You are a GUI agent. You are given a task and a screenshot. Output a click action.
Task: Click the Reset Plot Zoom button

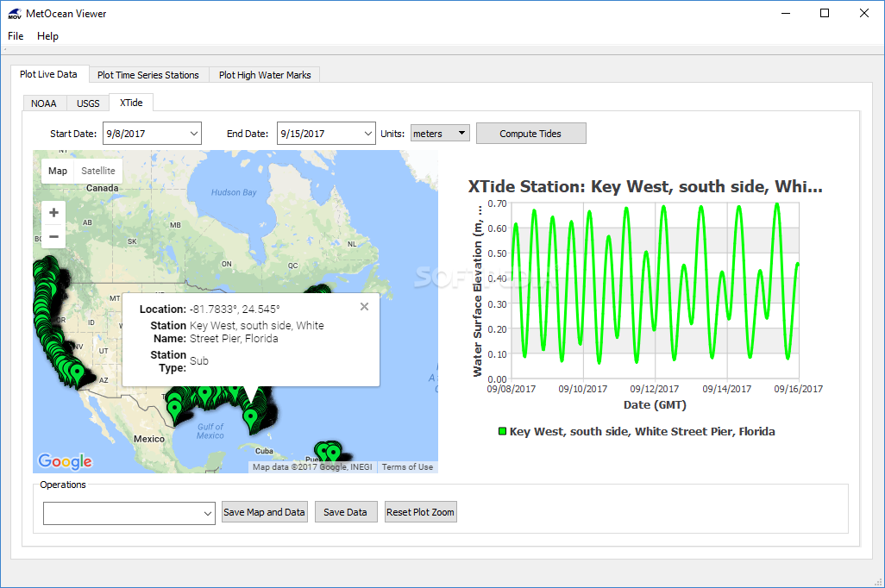(420, 512)
